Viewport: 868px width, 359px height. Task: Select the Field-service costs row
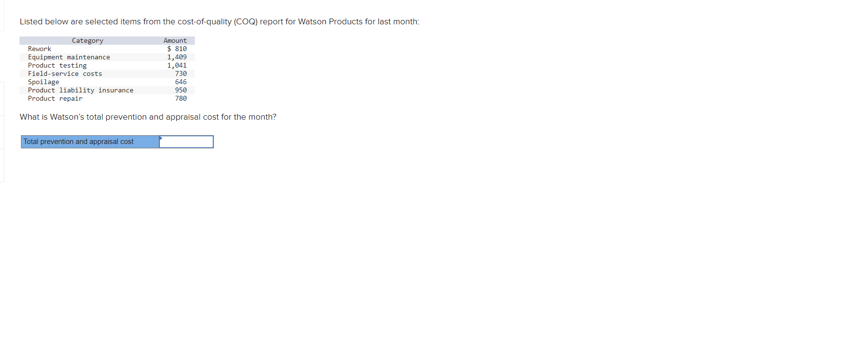click(65, 73)
